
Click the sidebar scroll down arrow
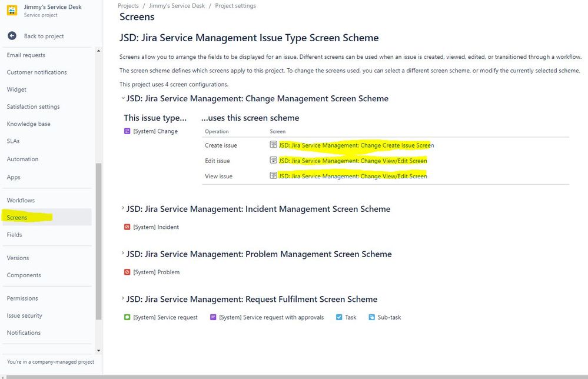point(98,351)
